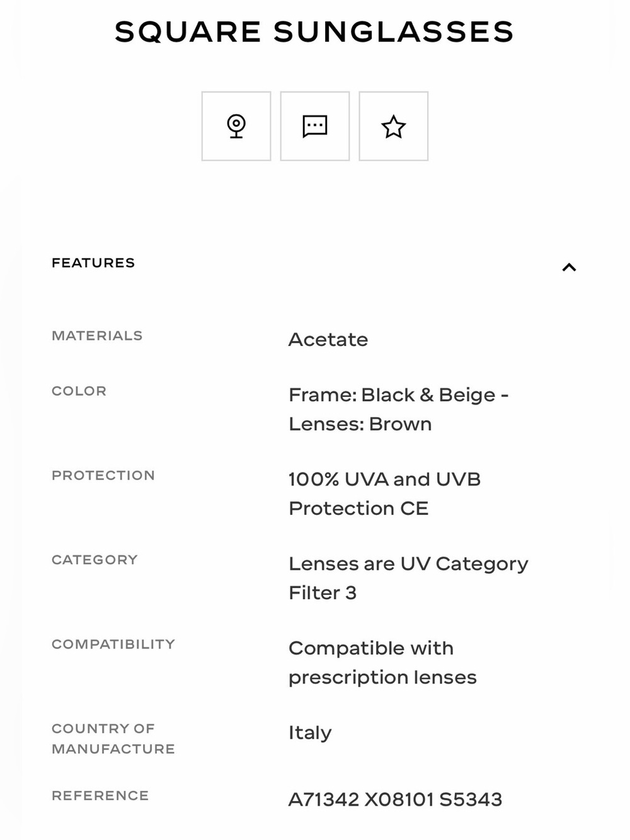The image size is (630, 840).
Task: Click the COUNTRY OF MANUFACTURE label
Action: pyautogui.click(x=113, y=739)
